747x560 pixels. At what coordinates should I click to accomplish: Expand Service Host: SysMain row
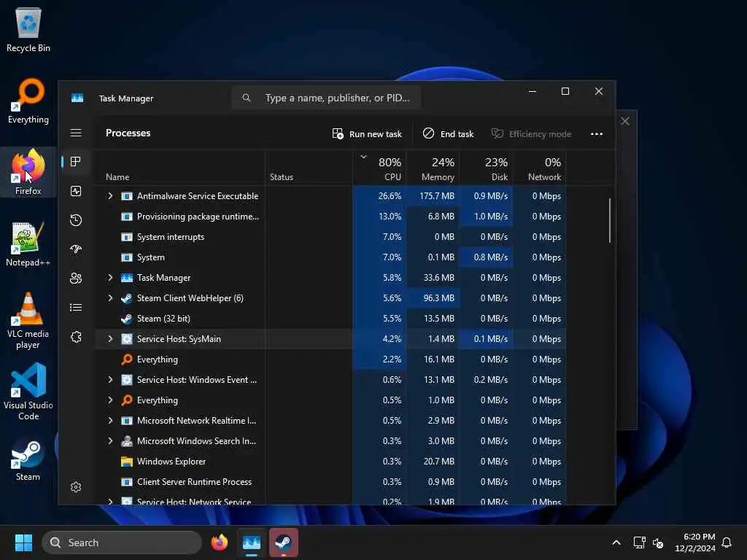click(x=110, y=338)
